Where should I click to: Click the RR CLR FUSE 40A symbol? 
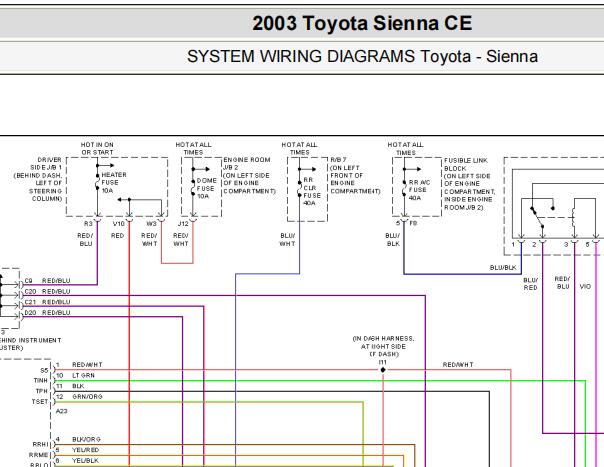click(299, 188)
